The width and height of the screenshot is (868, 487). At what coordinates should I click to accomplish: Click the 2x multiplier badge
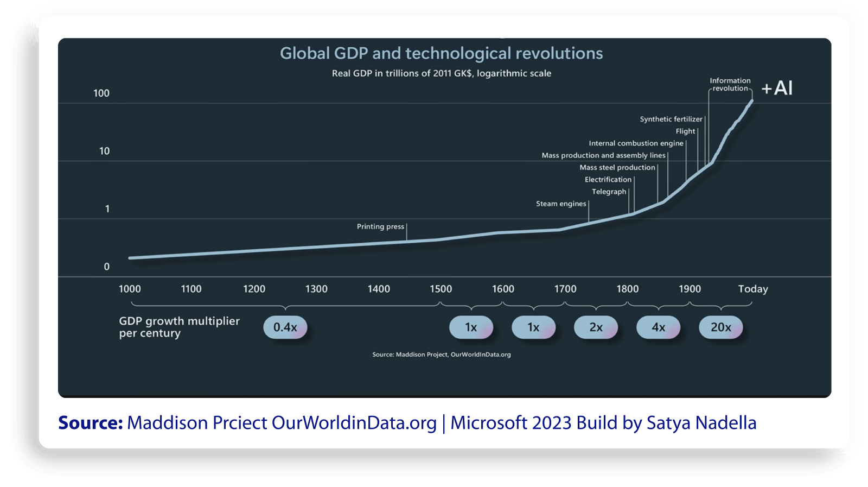click(x=596, y=327)
